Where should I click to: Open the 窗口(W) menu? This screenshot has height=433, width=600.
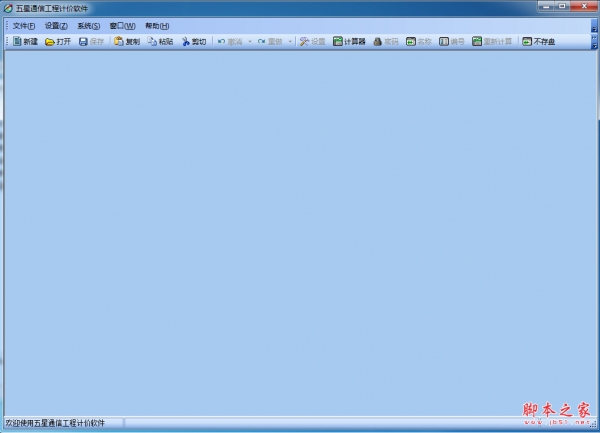[122, 26]
